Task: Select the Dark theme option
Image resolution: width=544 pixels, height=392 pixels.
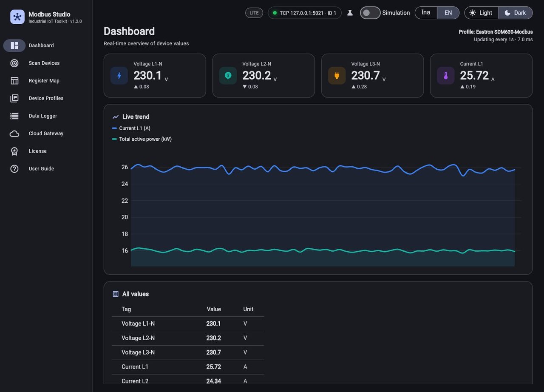Action: pyautogui.click(x=516, y=13)
